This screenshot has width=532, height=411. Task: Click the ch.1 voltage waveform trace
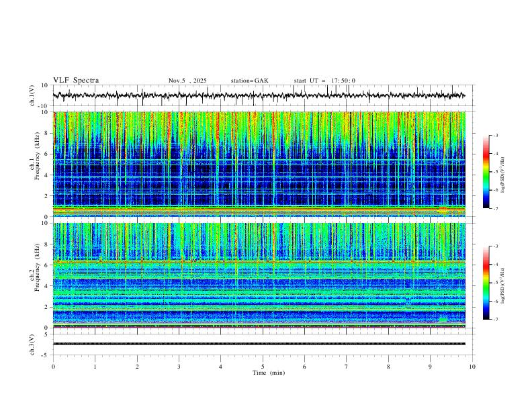click(259, 95)
